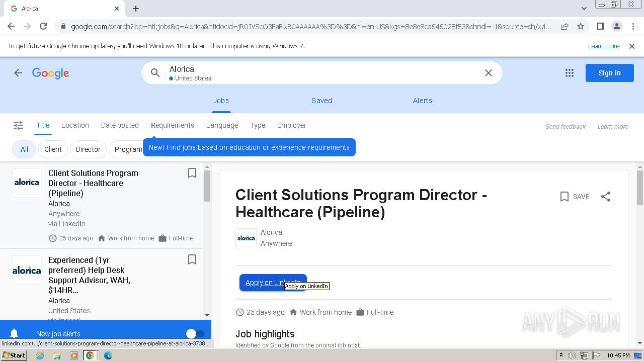Open Chrome profile avatar menu

[x=616, y=26]
